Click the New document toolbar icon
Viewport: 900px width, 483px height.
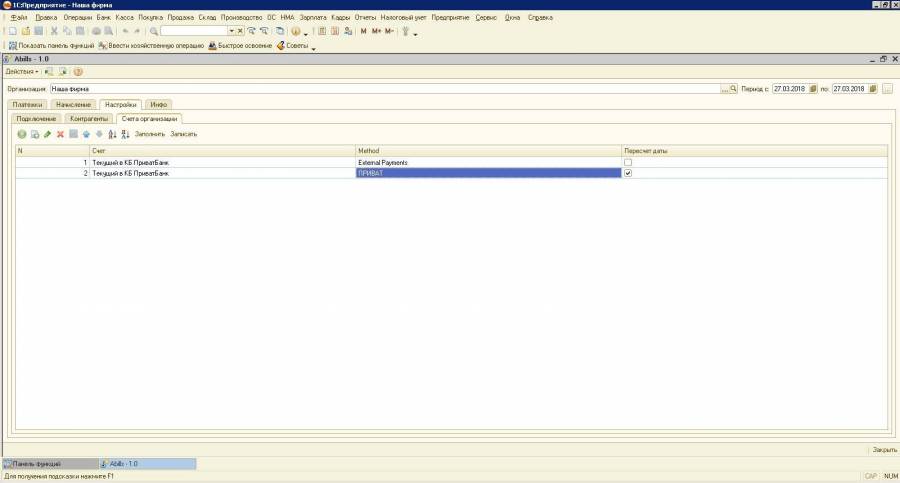[13, 31]
